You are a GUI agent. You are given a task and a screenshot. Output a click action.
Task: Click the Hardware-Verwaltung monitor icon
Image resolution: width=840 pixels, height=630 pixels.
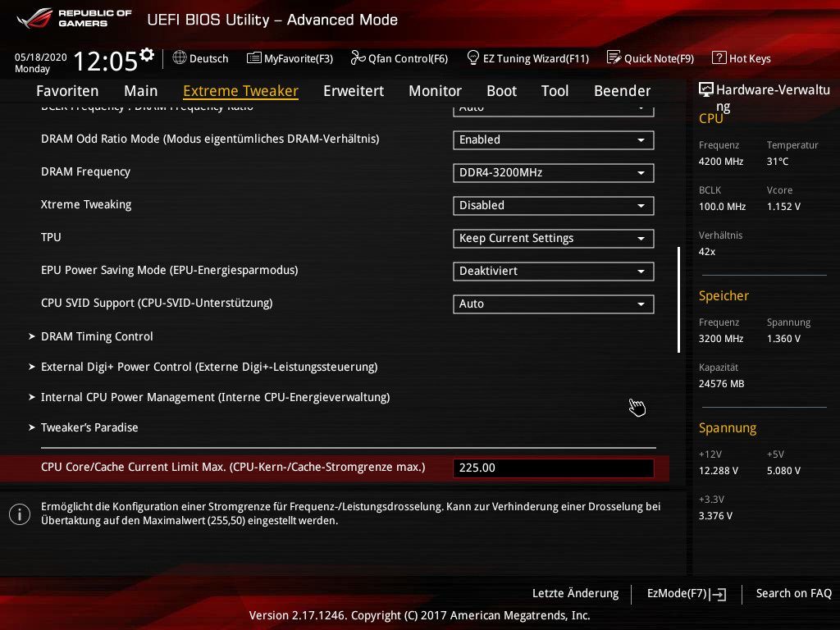click(706, 89)
